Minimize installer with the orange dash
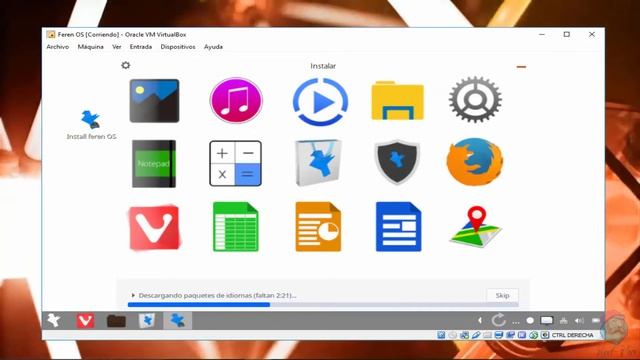 521,67
